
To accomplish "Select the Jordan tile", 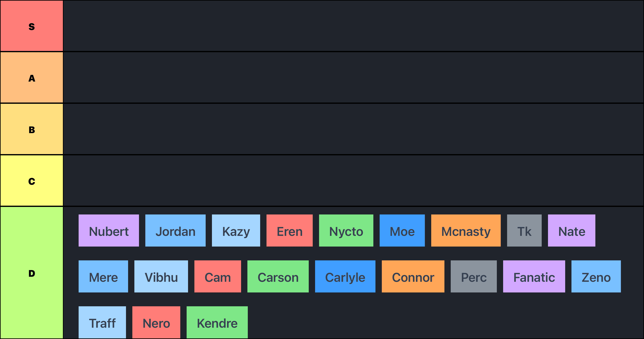I will click(x=175, y=230).
